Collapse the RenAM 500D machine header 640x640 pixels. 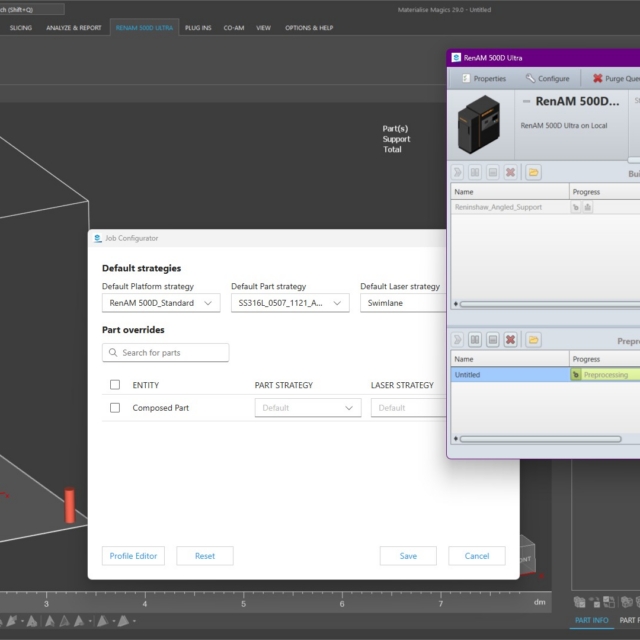point(527,101)
